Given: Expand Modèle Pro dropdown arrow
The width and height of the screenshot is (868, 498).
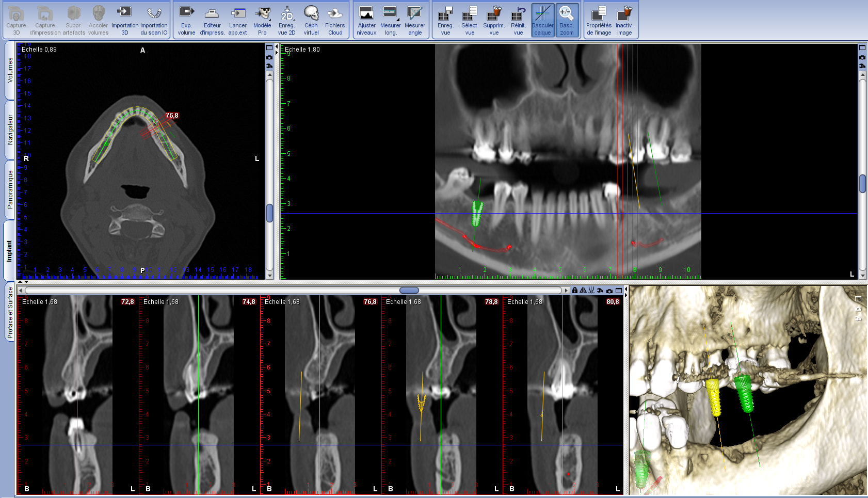Looking at the screenshot, I should pyautogui.click(x=270, y=20).
